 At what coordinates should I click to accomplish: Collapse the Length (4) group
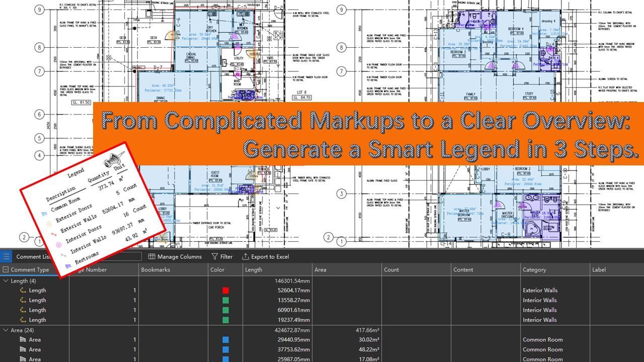tap(6, 281)
